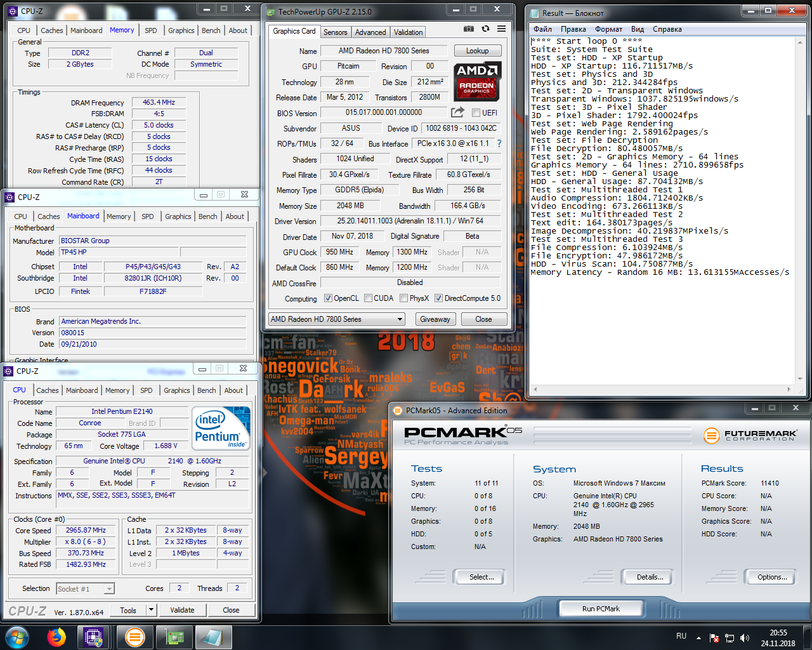This screenshot has width=812, height=650.
Task: Click the GPU-Z refresh icon
Action: pyautogui.click(x=485, y=29)
